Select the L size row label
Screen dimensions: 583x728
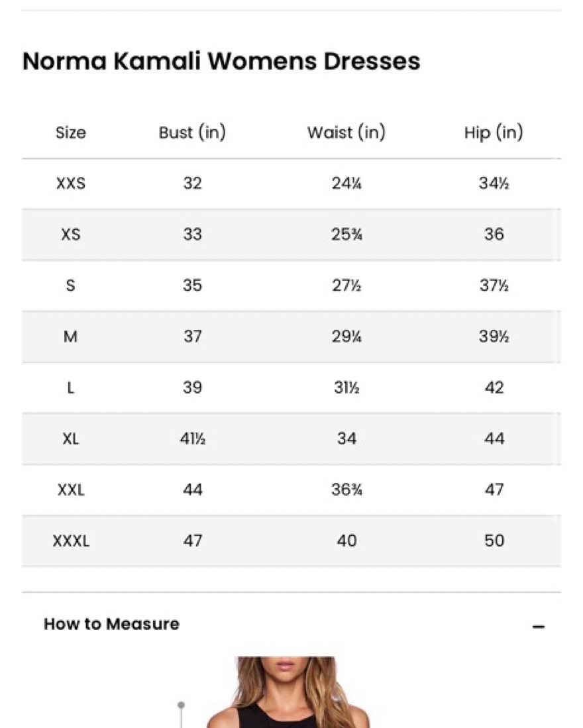coord(70,388)
